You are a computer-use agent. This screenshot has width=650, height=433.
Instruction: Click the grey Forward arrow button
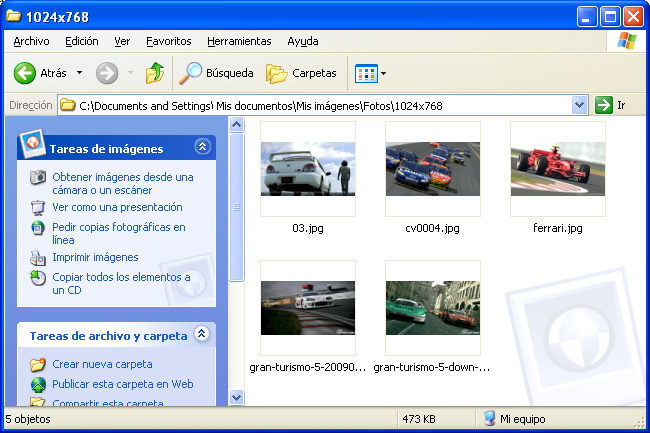107,73
